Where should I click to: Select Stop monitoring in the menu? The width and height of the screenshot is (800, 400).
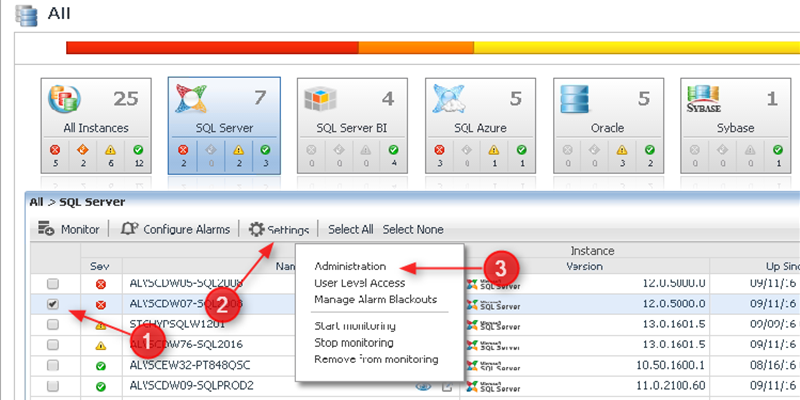point(354,342)
